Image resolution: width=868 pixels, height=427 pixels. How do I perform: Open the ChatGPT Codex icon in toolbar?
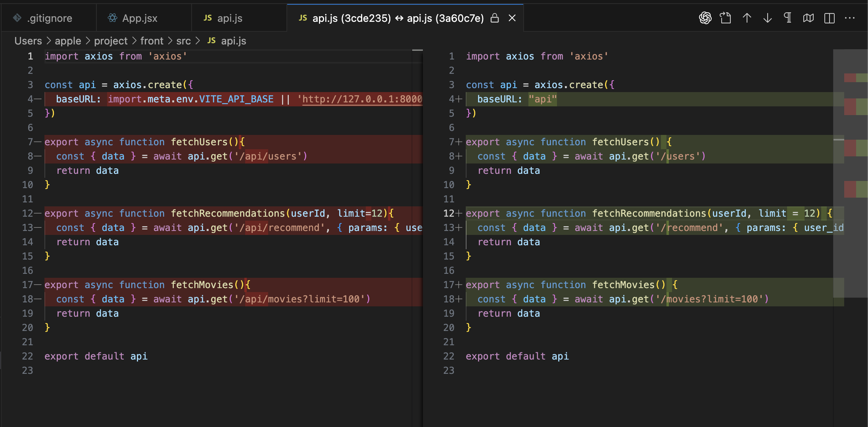(x=705, y=18)
